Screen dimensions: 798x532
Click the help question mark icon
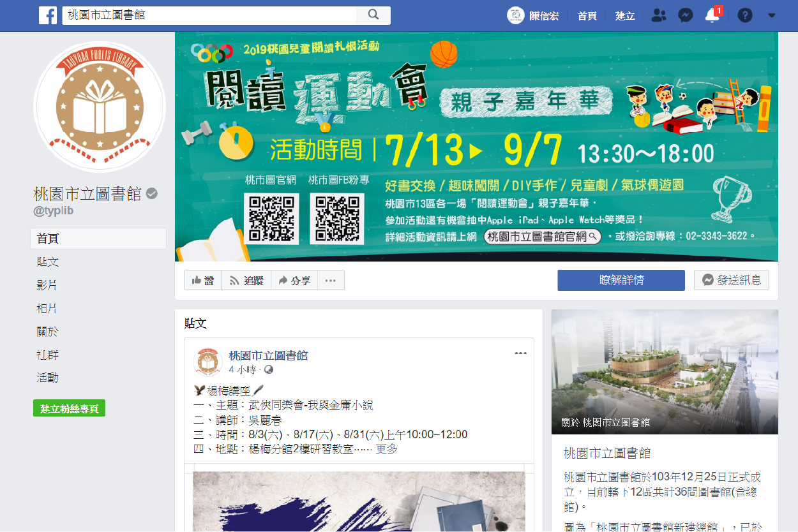[744, 15]
